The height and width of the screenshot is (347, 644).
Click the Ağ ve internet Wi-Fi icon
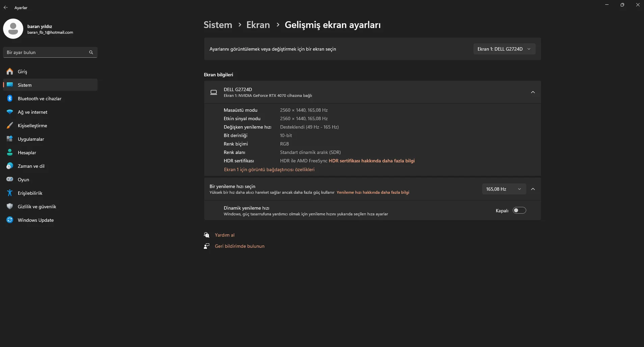(10, 112)
